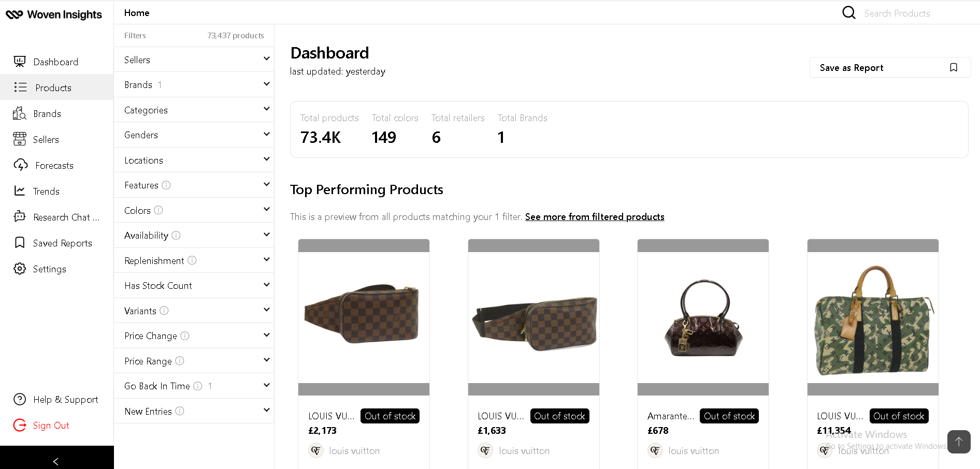980x469 pixels.
Task: Type in the Search Products field
Action: 912,13
